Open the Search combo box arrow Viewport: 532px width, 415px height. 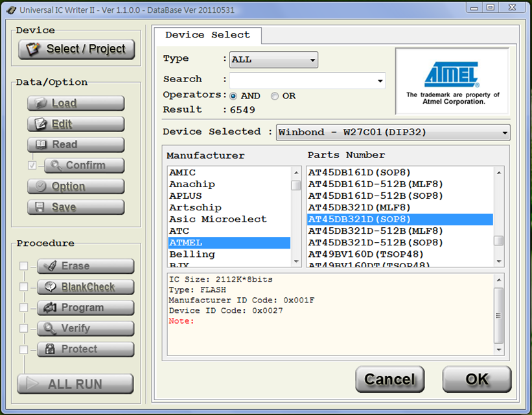[x=379, y=80]
